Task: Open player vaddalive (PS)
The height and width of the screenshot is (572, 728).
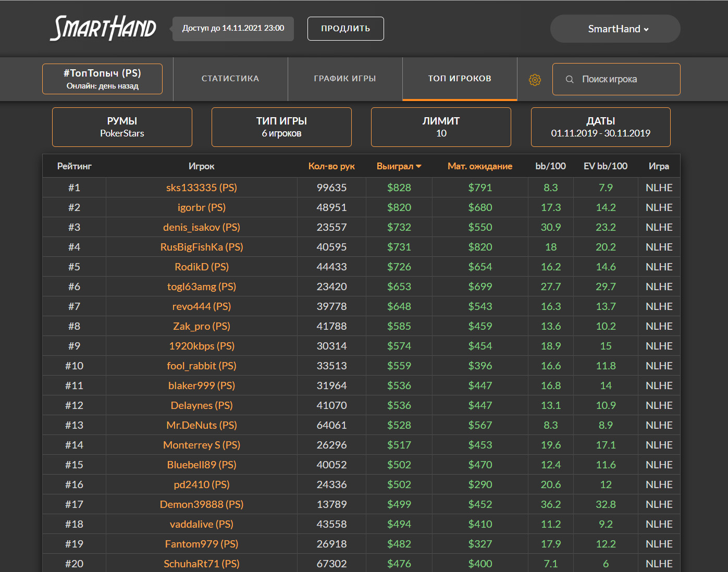Action: [202, 524]
